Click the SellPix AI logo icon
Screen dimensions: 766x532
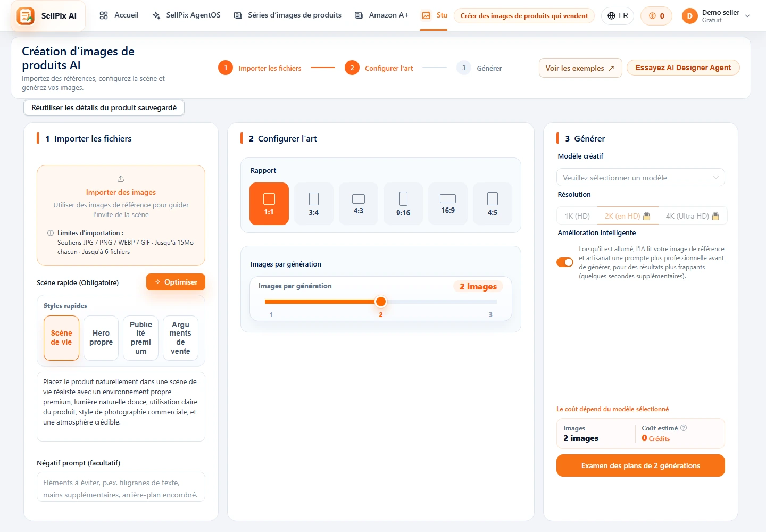26,16
